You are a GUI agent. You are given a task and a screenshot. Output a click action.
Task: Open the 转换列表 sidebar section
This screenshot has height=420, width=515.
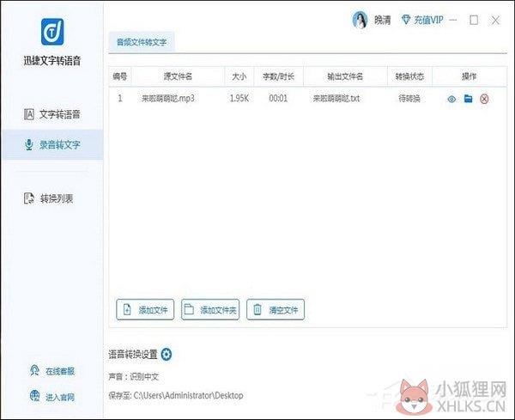point(49,198)
